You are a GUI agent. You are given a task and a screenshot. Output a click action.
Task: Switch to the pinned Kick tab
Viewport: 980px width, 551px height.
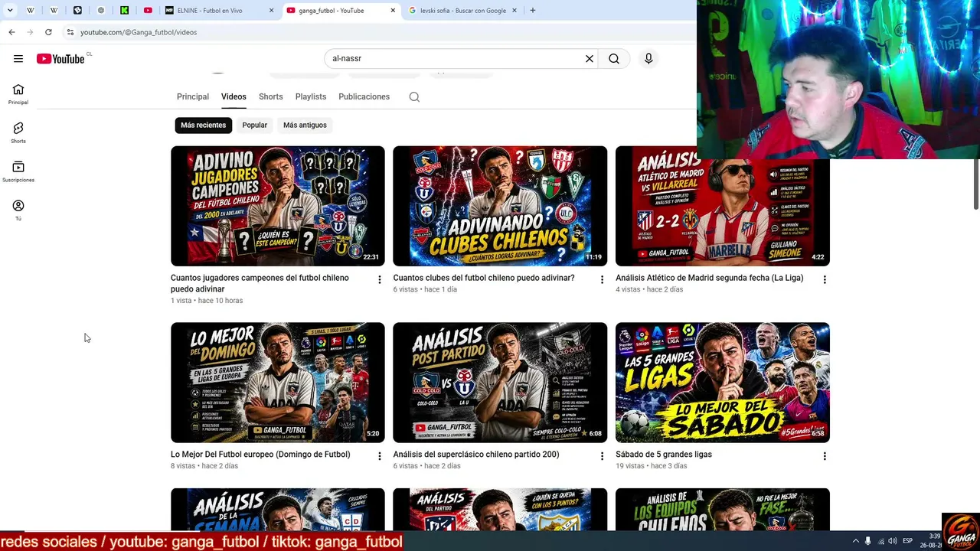[x=124, y=11]
